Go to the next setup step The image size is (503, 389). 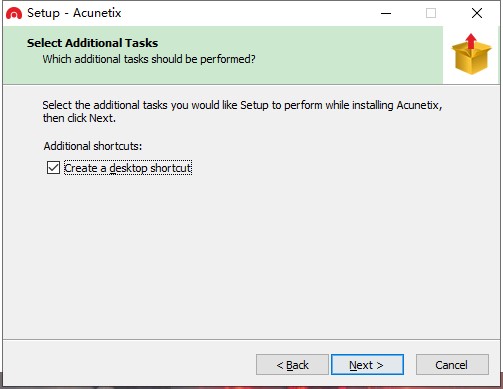click(367, 365)
